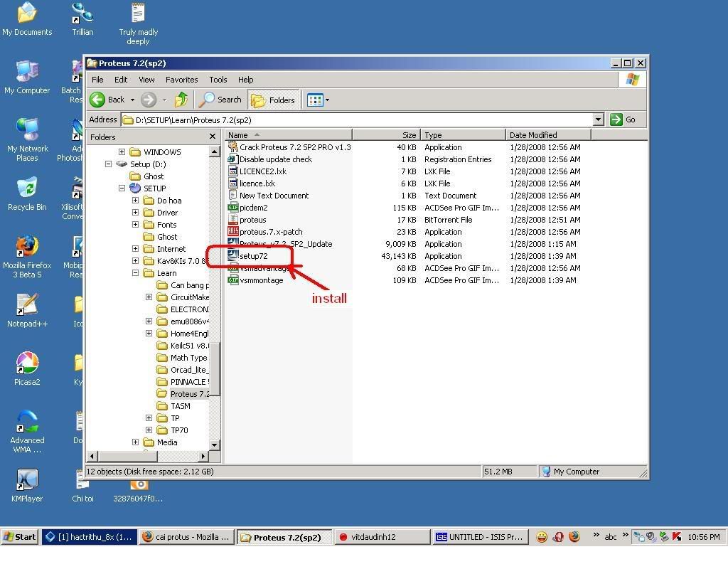
Task: Open the Views icon dropdown
Action: [x=318, y=100]
